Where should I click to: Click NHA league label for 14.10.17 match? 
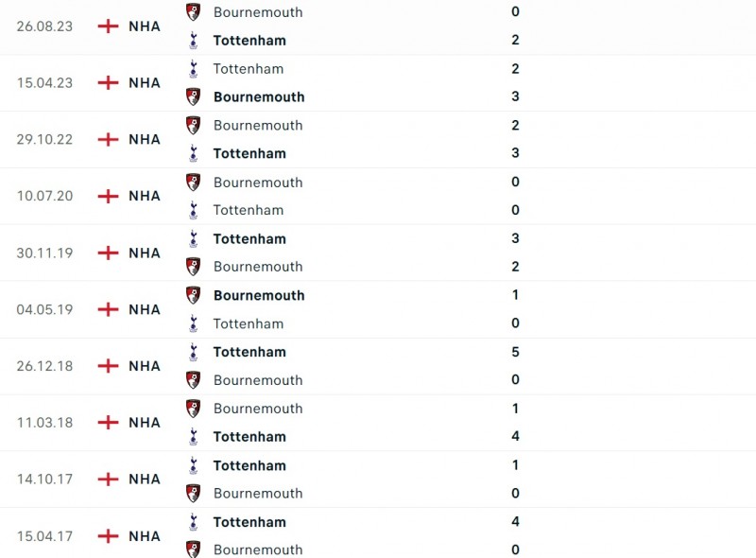coord(145,480)
